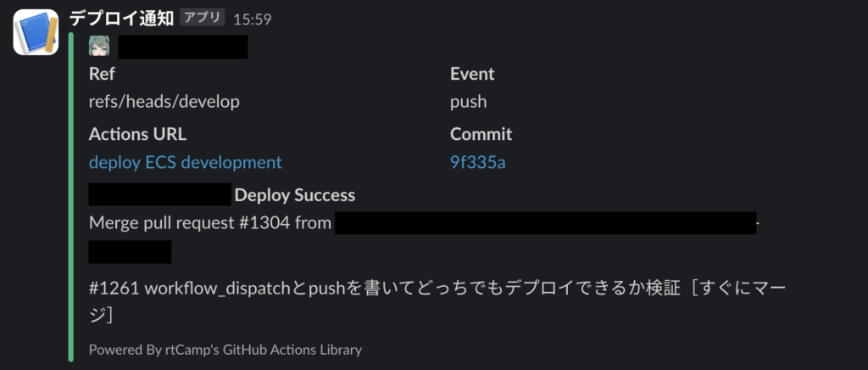Click the Event field label
The width and height of the screenshot is (868, 370).
pos(472,74)
